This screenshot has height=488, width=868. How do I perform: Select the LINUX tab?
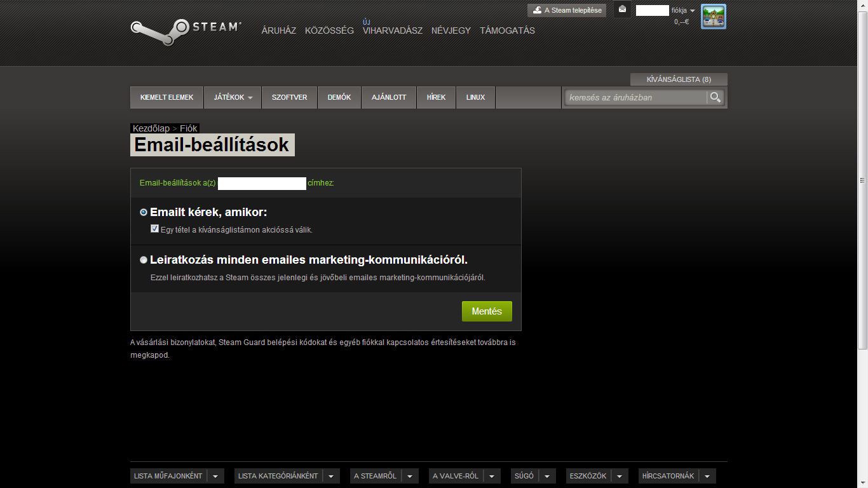[x=475, y=97]
